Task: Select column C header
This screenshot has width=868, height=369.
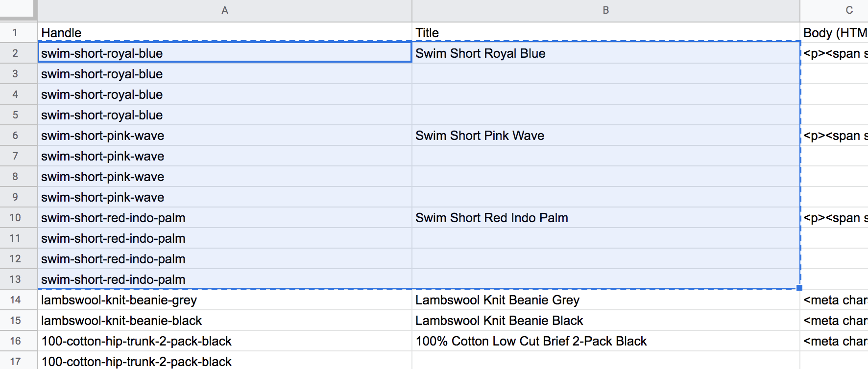Action: [849, 10]
